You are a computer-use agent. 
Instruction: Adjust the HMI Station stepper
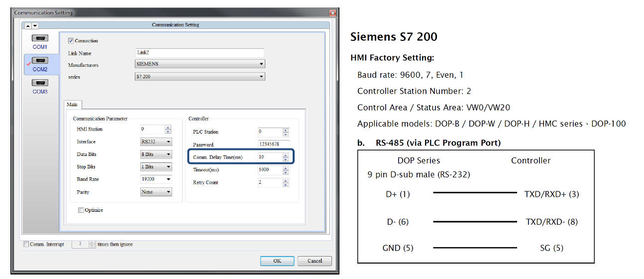(x=168, y=129)
